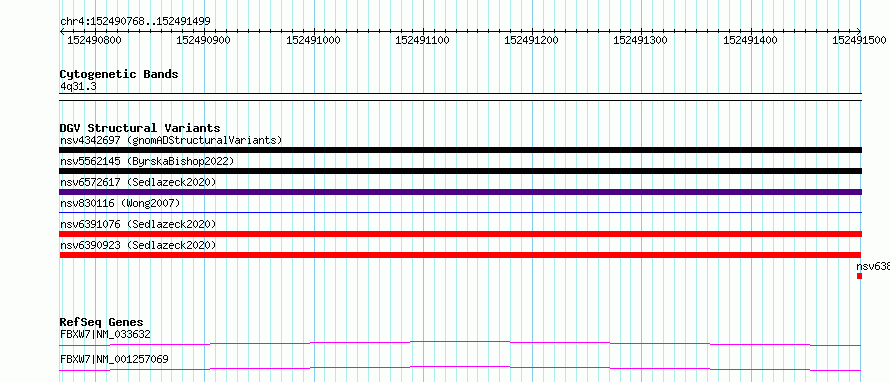
Task: Click the 4q31.3 band label
Action: (x=78, y=86)
